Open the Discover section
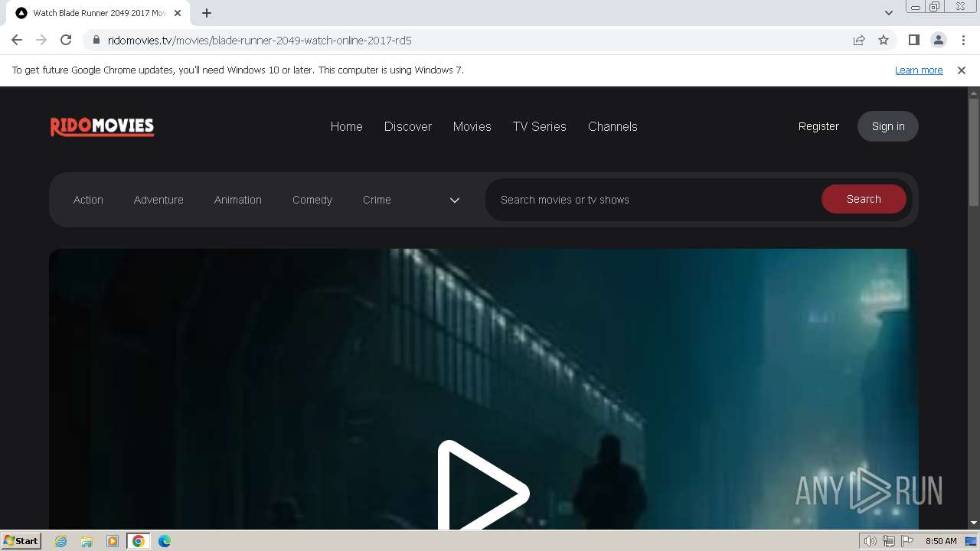The width and height of the screenshot is (980, 551). click(408, 126)
